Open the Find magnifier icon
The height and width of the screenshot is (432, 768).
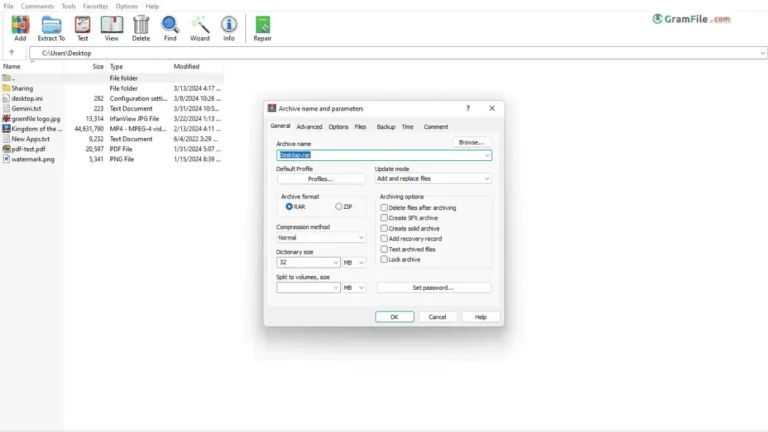(x=170, y=28)
